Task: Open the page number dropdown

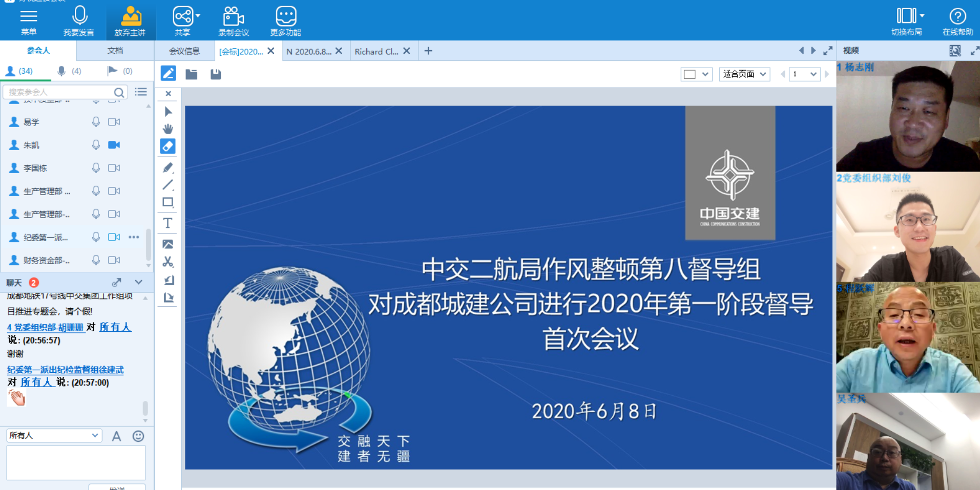Action: click(805, 74)
